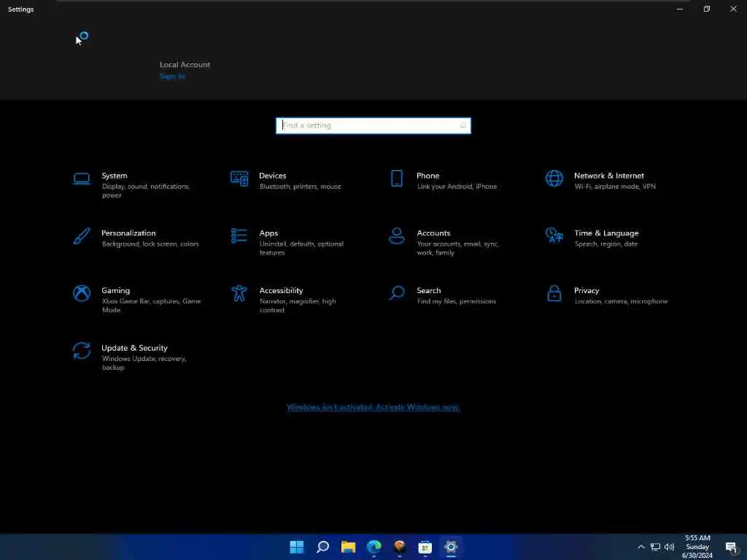The image size is (747, 560).
Task: Open the Apps list icon
Action: (239, 236)
